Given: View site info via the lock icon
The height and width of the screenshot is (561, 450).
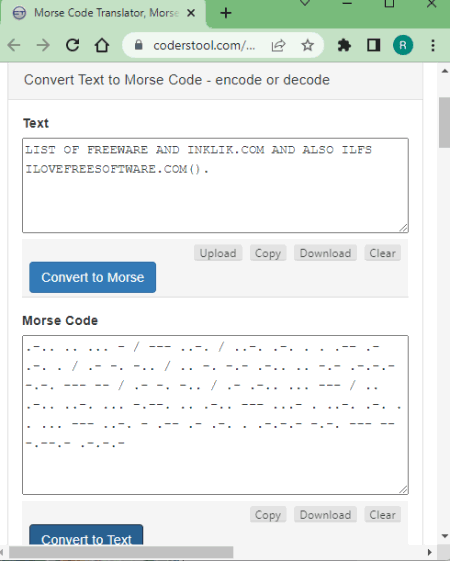Looking at the screenshot, I should coord(139,45).
